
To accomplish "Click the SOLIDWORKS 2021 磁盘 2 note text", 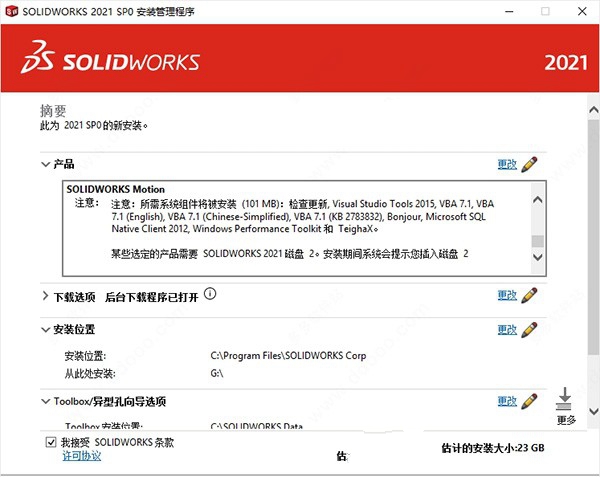I will point(290,254).
